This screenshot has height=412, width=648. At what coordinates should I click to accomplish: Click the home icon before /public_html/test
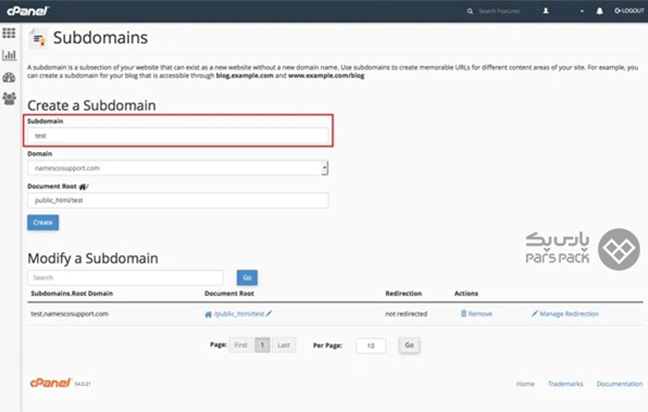208,314
